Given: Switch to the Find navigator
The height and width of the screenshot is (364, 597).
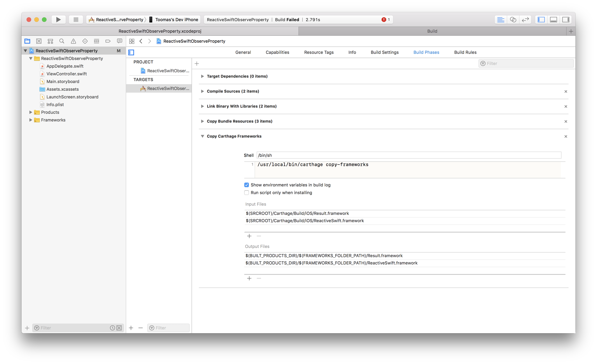Looking at the screenshot, I should click(62, 41).
